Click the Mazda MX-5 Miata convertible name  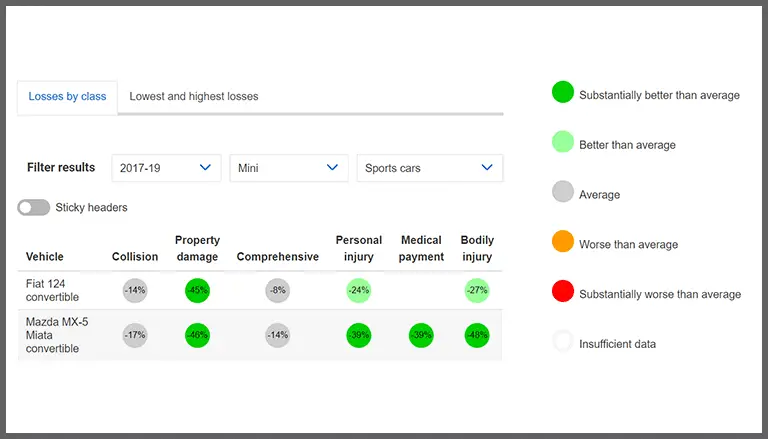pos(56,335)
